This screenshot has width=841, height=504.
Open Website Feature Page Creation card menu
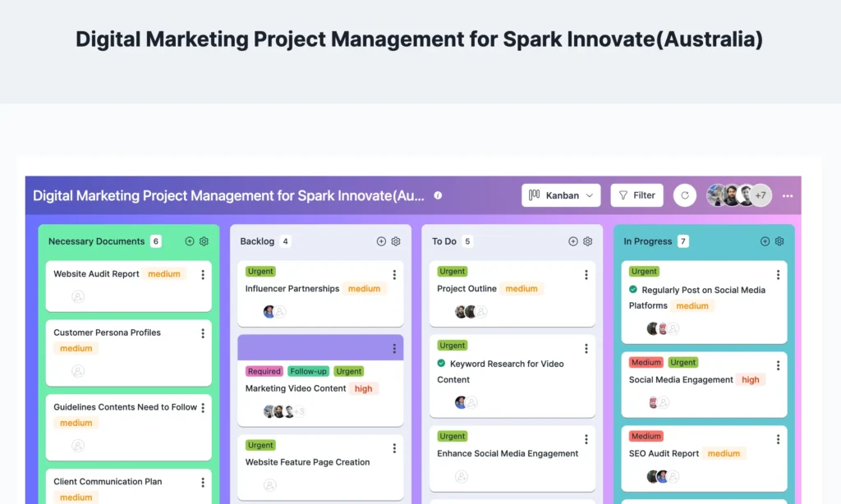[x=394, y=448]
